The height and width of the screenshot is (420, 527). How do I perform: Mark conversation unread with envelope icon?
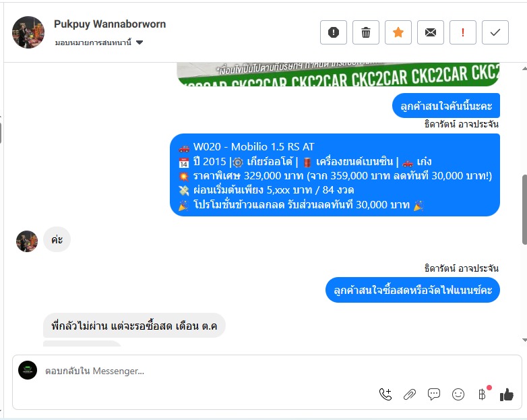pos(431,32)
